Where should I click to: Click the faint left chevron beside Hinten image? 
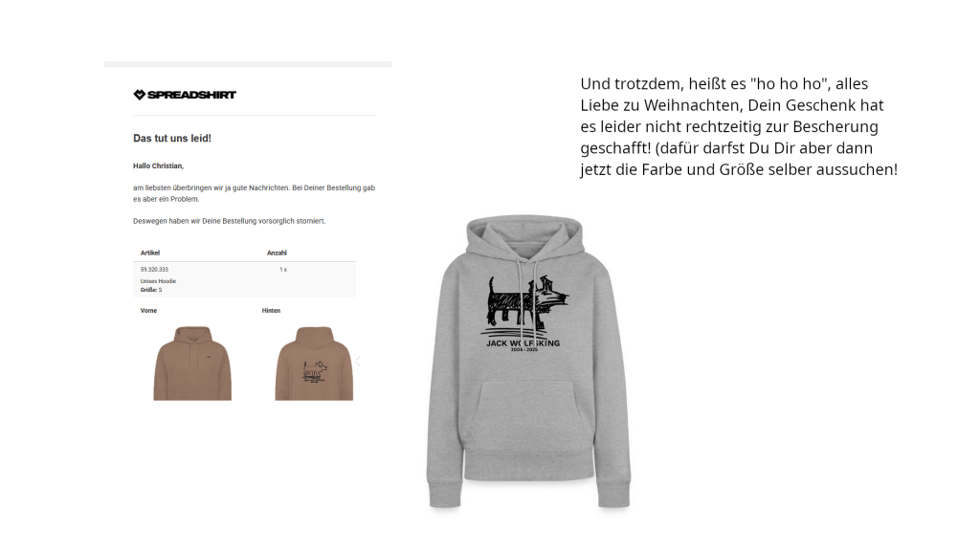pos(358,361)
